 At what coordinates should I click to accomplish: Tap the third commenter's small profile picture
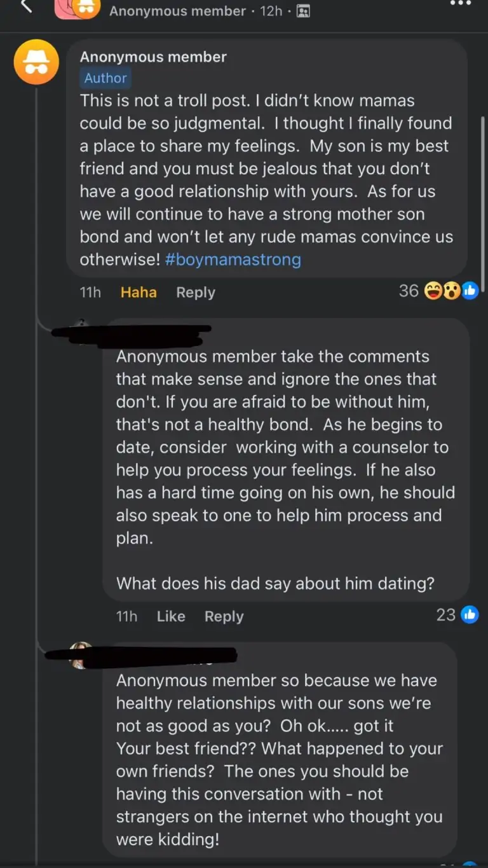pyautogui.click(x=81, y=655)
